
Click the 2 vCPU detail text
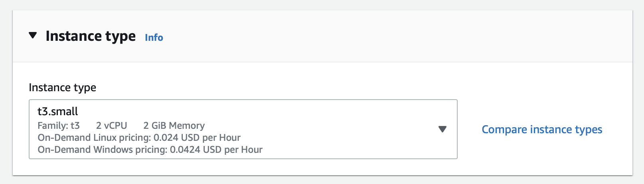pyautogui.click(x=111, y=126)
